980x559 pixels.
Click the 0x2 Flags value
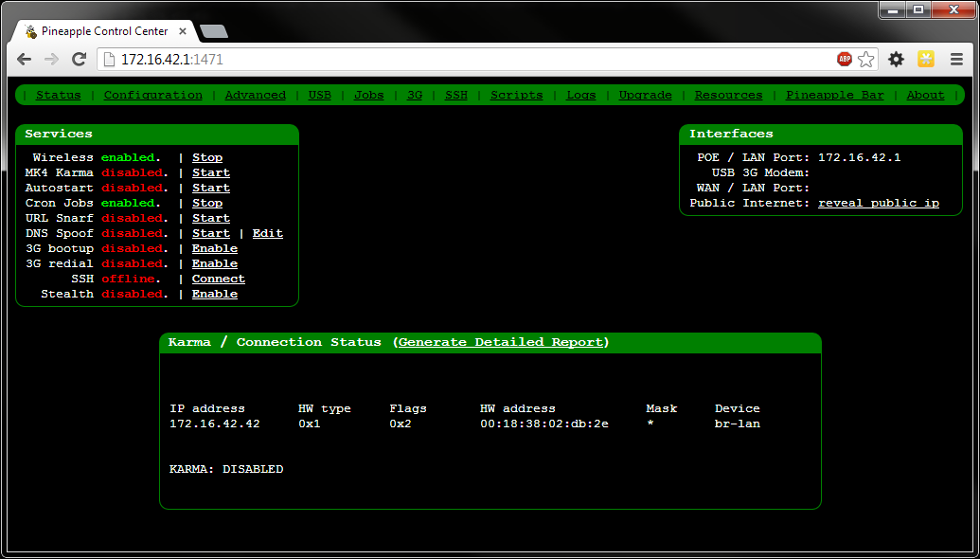(400, 424)
